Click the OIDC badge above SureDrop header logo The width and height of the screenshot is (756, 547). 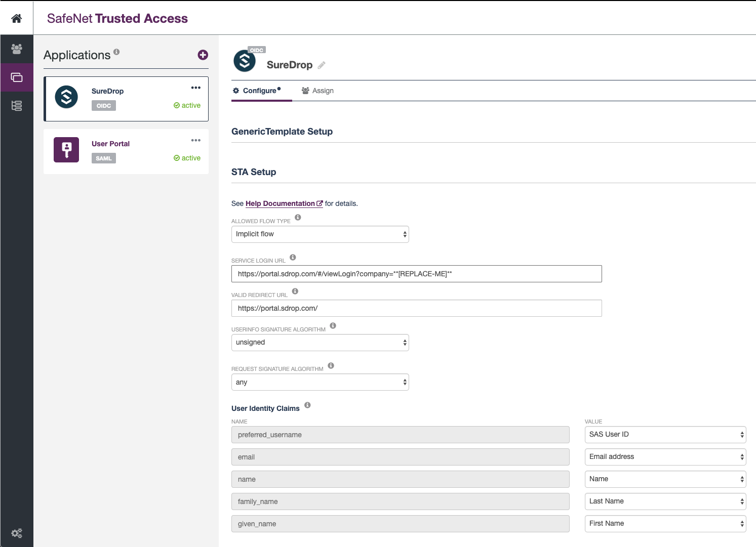(257, 50)
